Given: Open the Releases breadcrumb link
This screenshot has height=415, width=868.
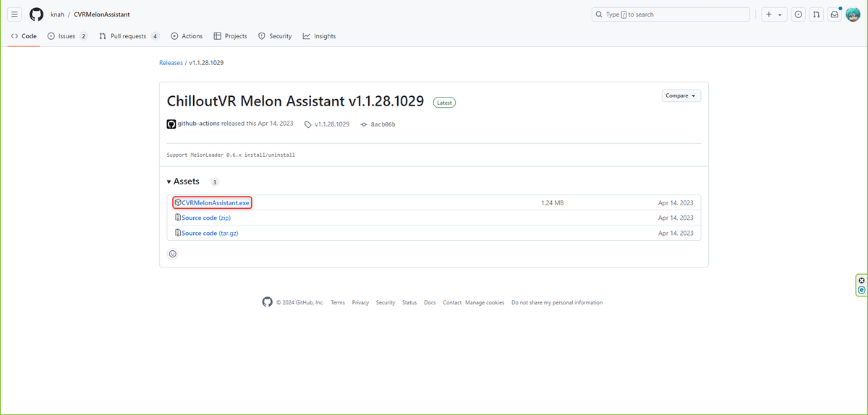Looking at the screenshot, I should coord(171,63).
